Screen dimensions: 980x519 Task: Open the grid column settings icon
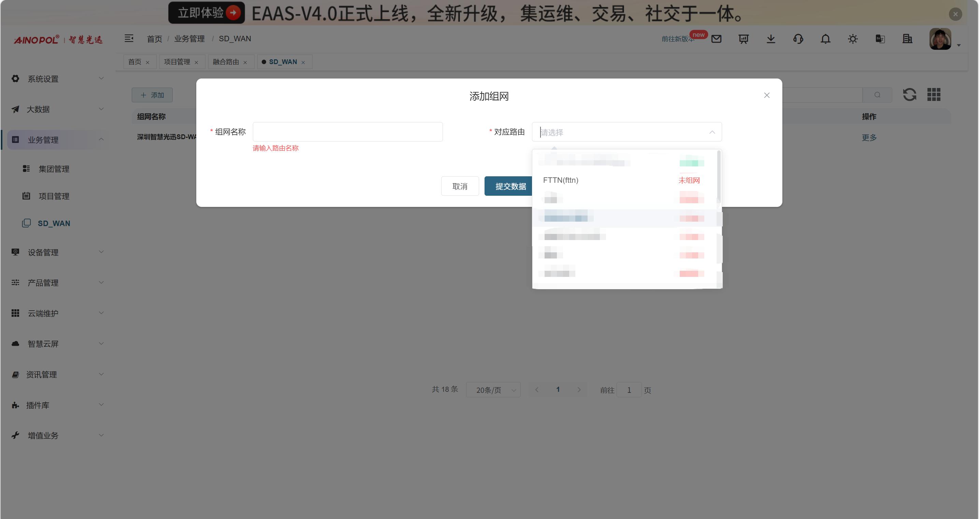[934, 95]
